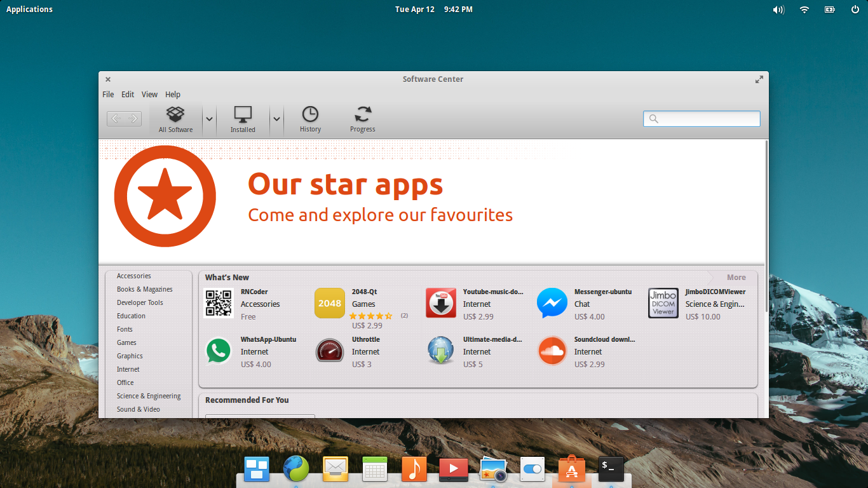Screen dimensions: 868x488
Task: Open the All Software view
Action: 176,119
